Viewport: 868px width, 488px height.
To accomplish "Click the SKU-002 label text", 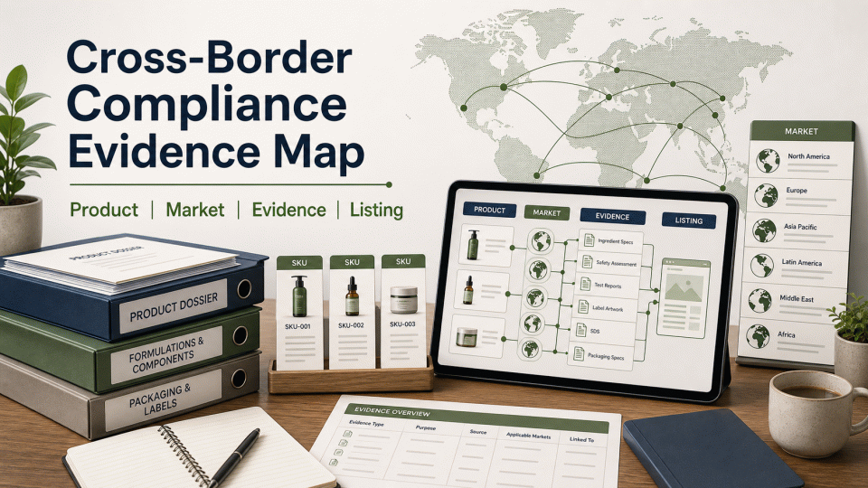I will click(x=351, y=325).
